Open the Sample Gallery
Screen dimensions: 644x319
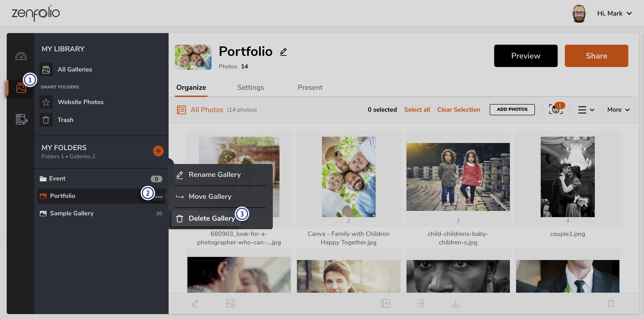point(72,213)
